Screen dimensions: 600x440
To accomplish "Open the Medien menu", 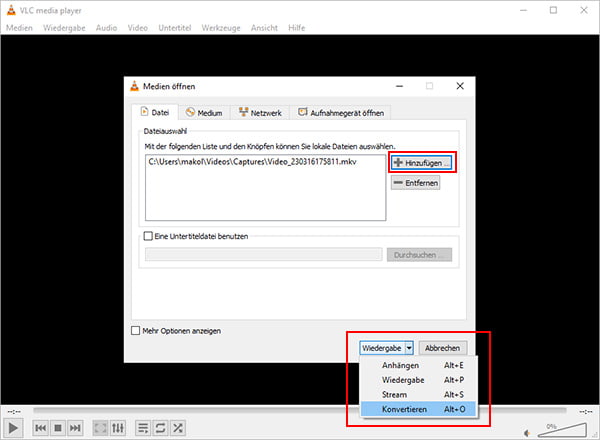I will tap(19, 28).
